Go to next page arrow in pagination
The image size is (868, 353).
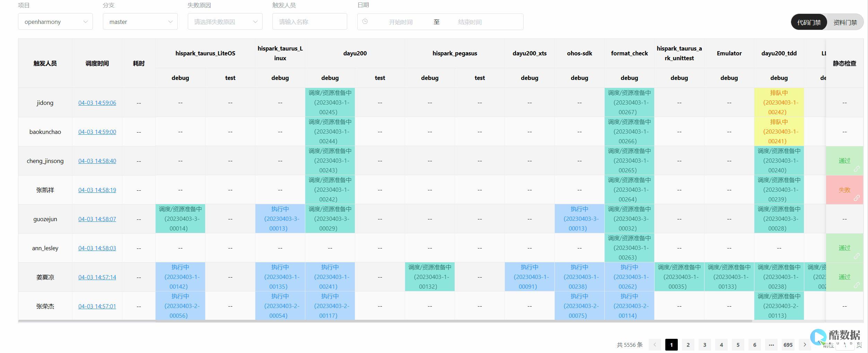pyautogui.click(x=805, y=345)
